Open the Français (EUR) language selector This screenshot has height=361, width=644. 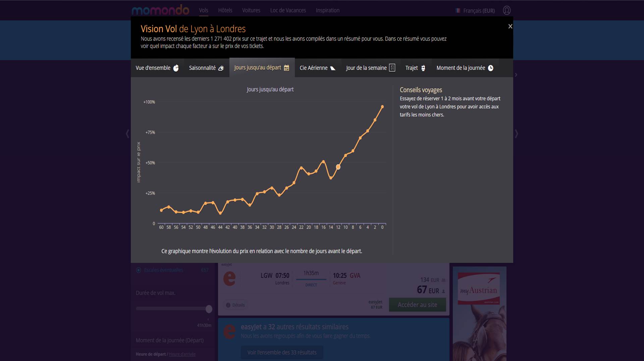[475, 11]
